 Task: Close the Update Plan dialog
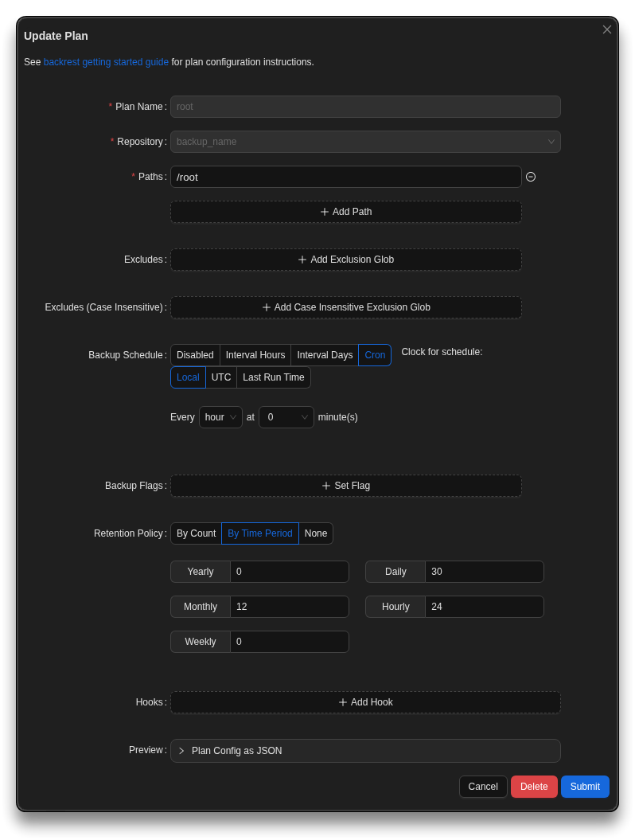coord(606,29)
